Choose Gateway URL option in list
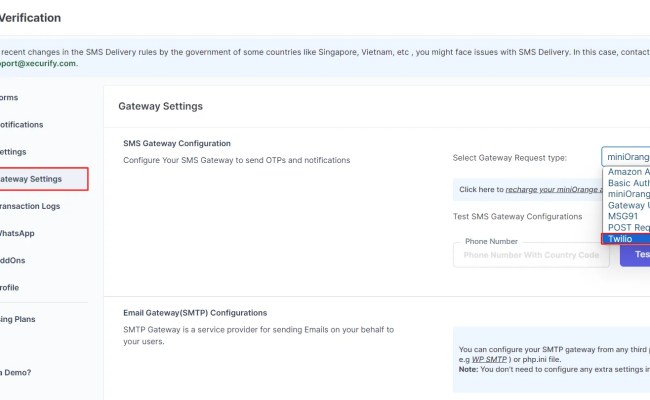Screen dimensions: 650x400 (x=626, y=205)
